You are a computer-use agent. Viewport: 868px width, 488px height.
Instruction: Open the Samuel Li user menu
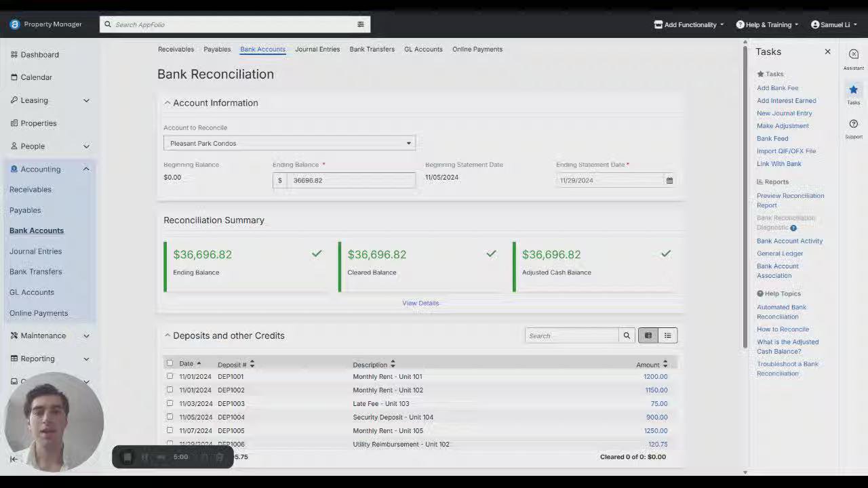point(834,24)
